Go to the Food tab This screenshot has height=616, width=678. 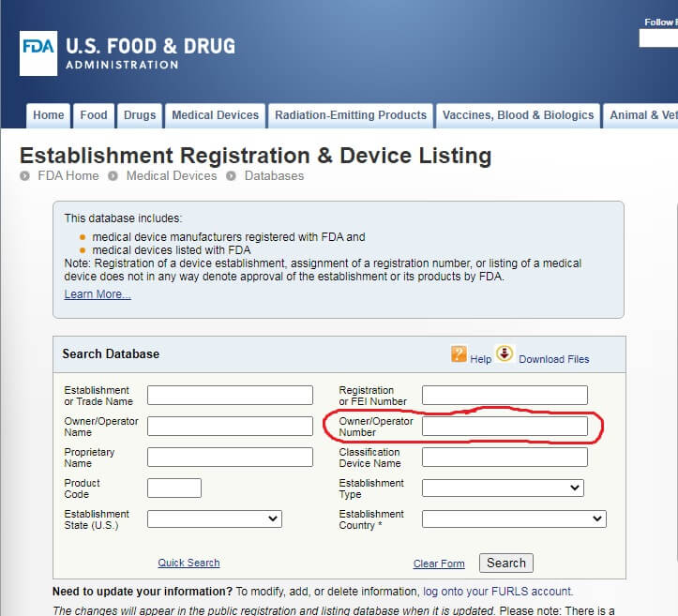point(94,115)
